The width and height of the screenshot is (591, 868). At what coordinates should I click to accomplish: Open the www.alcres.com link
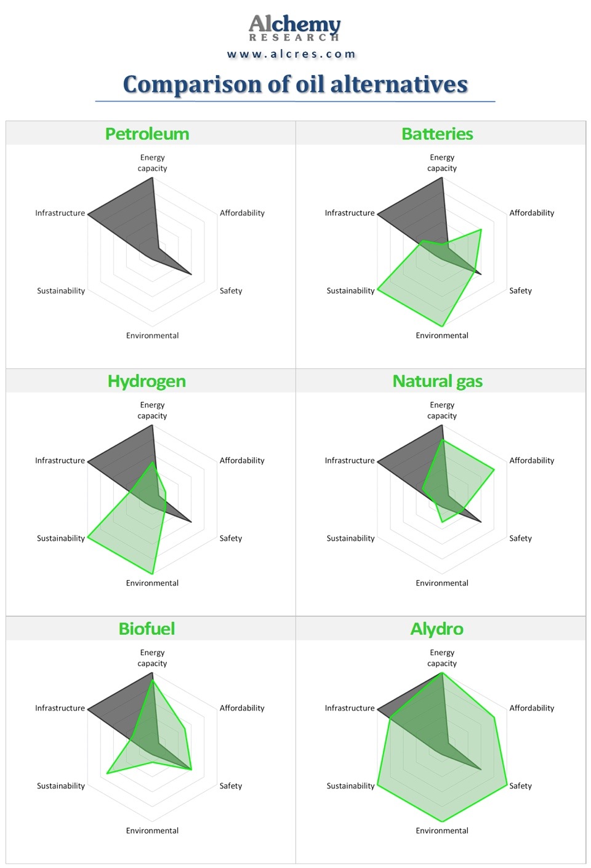[x=292, y=54]
